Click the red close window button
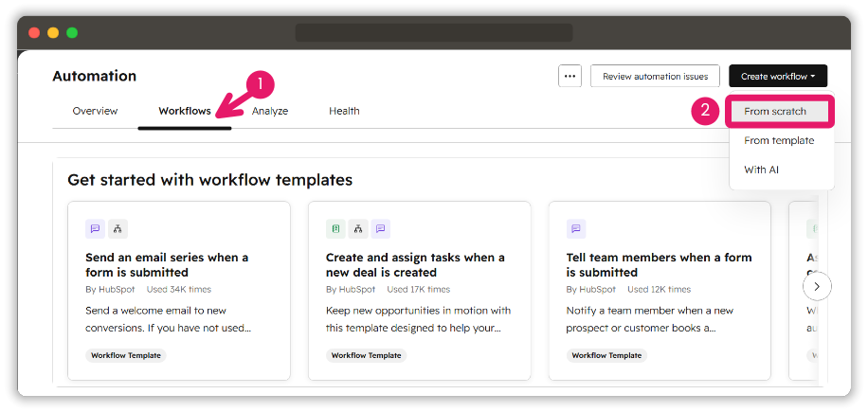 point(34,32)
